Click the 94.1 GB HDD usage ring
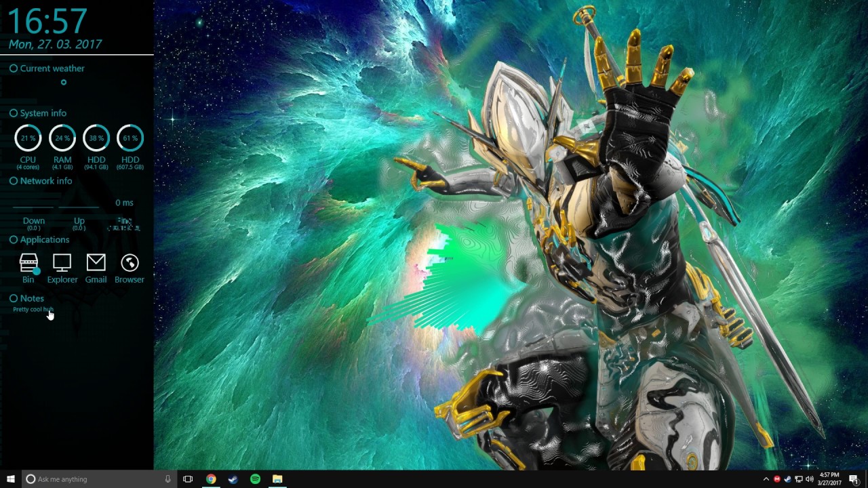This screenshot has height=488, width=868. click(96, 138)
